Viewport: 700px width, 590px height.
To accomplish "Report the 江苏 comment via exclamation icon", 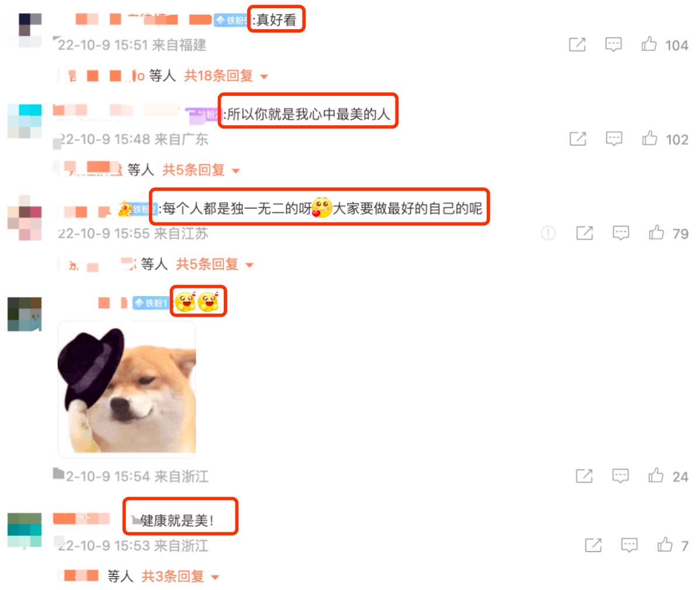I will tap(548, 233).
